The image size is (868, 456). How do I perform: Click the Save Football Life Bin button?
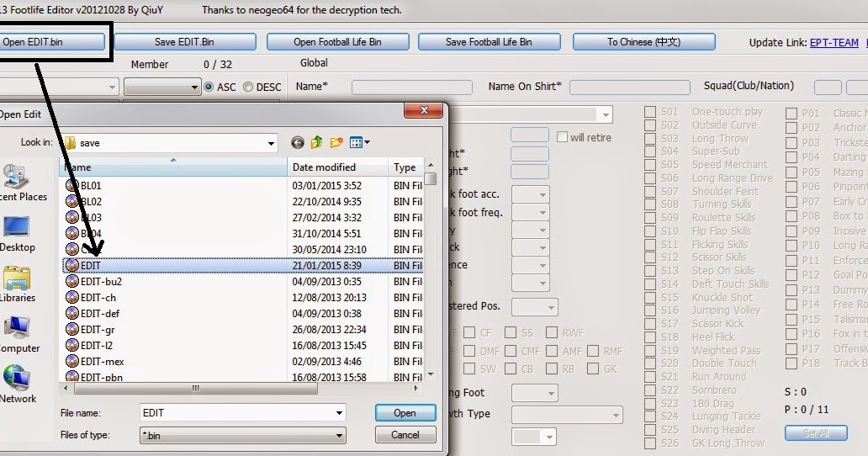(x=490, y=42)
